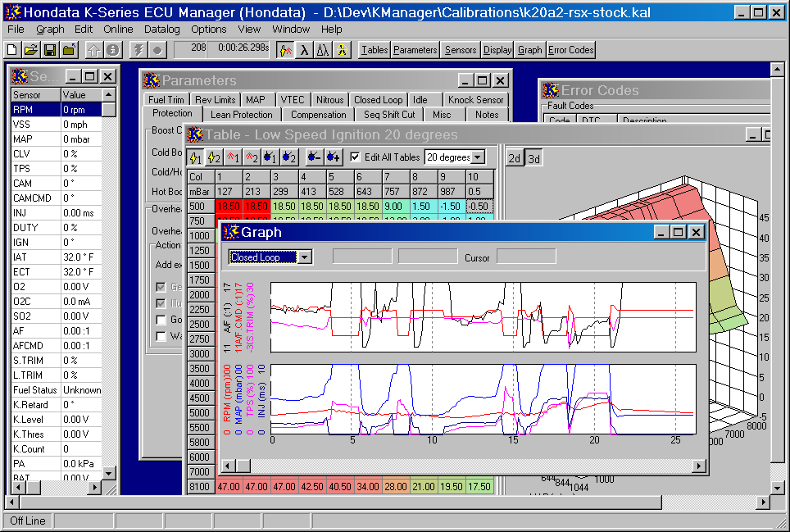Switch table view to 3d
Viewport: 790px width, 532px height.
(533, 158)
